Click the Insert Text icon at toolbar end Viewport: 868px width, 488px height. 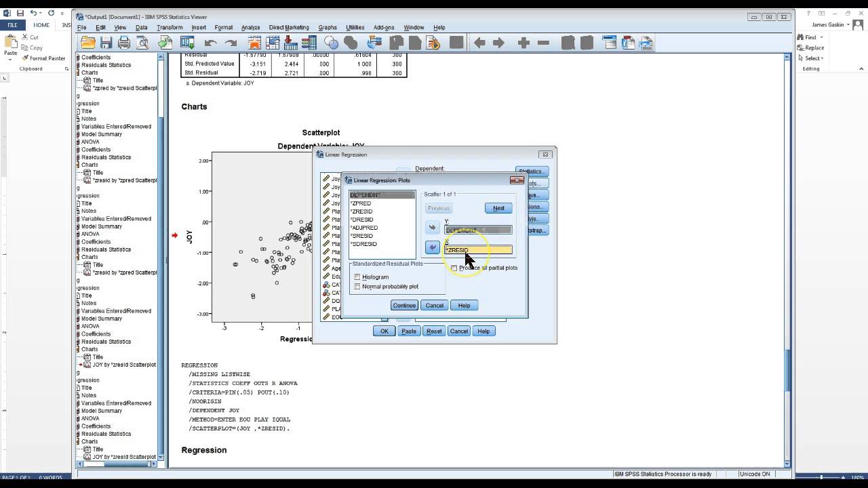tap(646, 43)
